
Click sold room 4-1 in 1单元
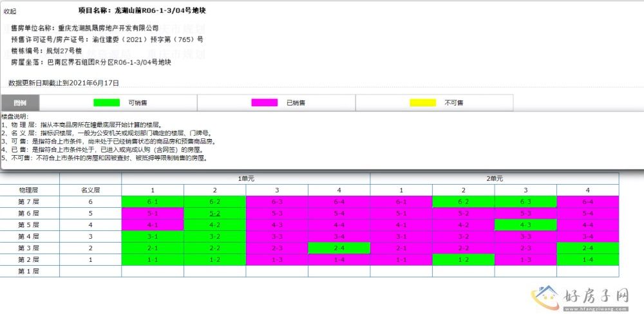coord(153,225)
